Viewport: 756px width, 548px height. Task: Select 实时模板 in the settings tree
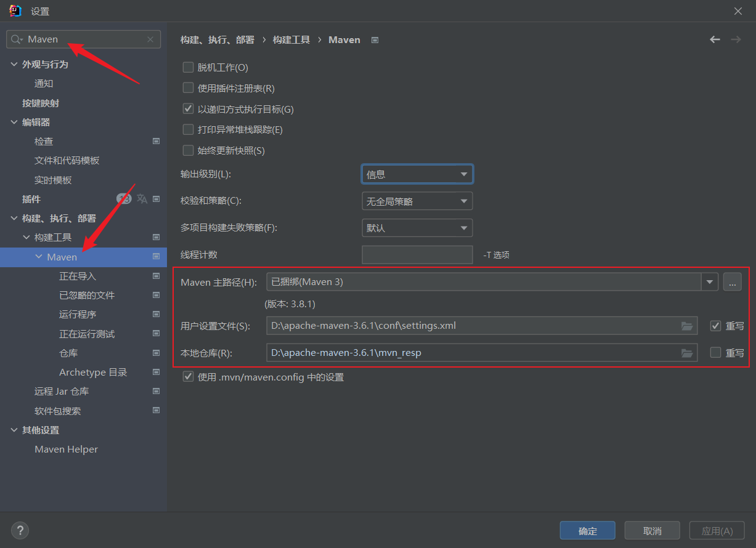tap(53, 180)
